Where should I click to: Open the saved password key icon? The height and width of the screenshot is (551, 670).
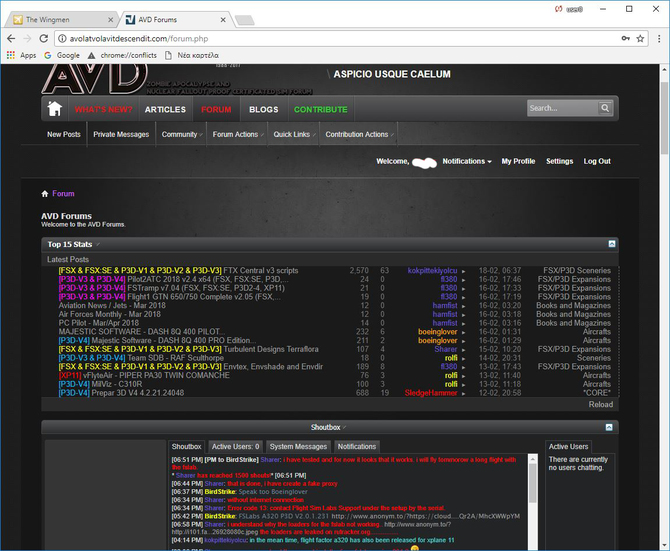(x=626, y=38)
